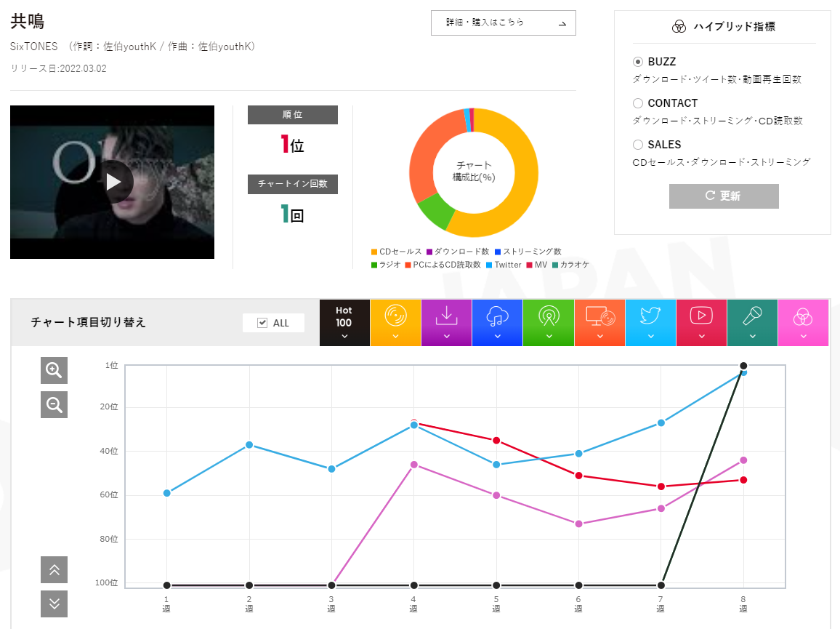
Task: Click the Twitter legend entry
Action: [504, 265]
